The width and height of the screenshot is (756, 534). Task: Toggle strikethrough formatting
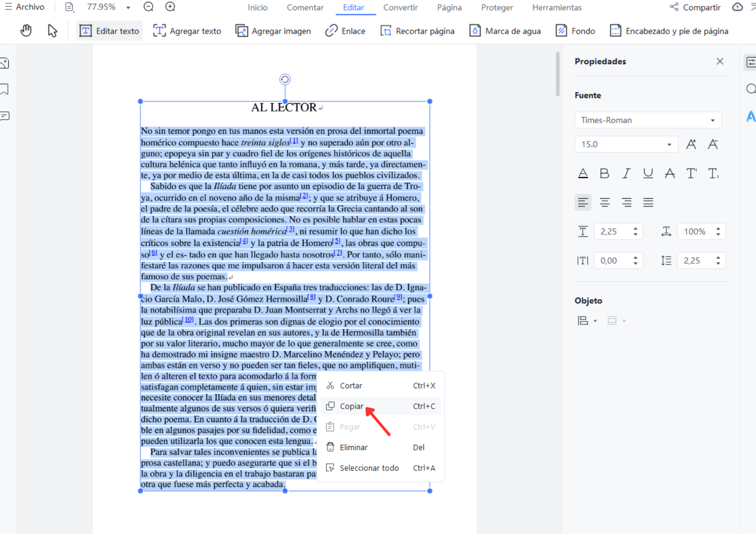[x=670, y=173]
